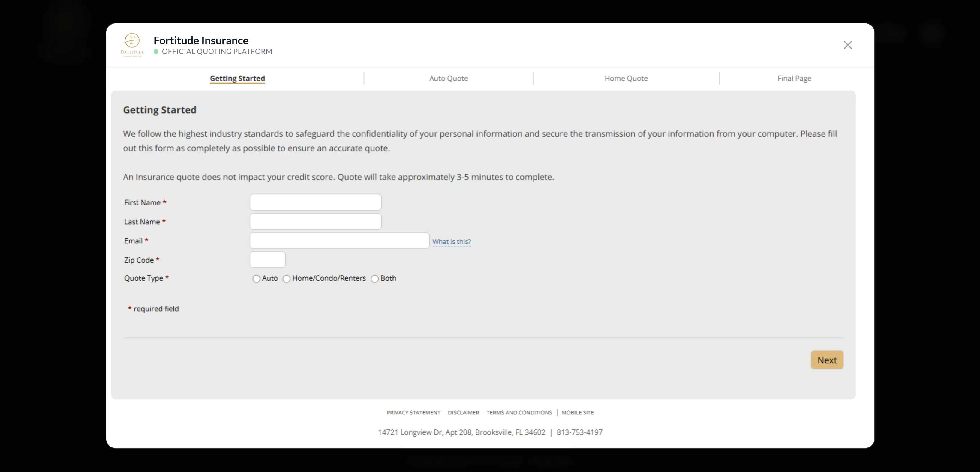Image resolution: width=980 pixels, height=472 pixels.
Task: Select the Auto quote type radio button
Action: (x=257, y=279)
